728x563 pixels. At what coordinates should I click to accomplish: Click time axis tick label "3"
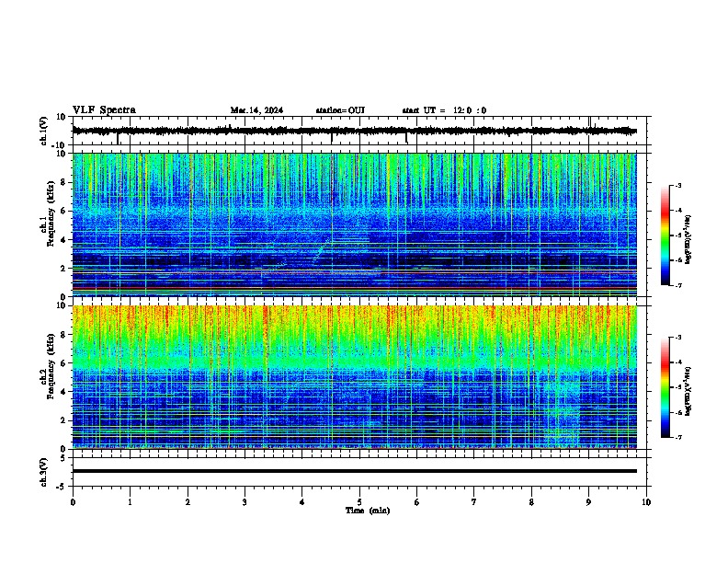tap(245, 502)
